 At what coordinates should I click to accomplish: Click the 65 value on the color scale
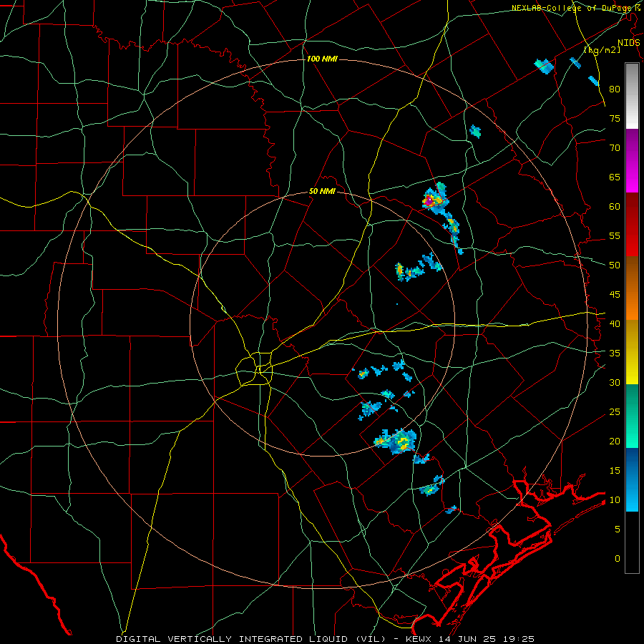pos(615,177)
